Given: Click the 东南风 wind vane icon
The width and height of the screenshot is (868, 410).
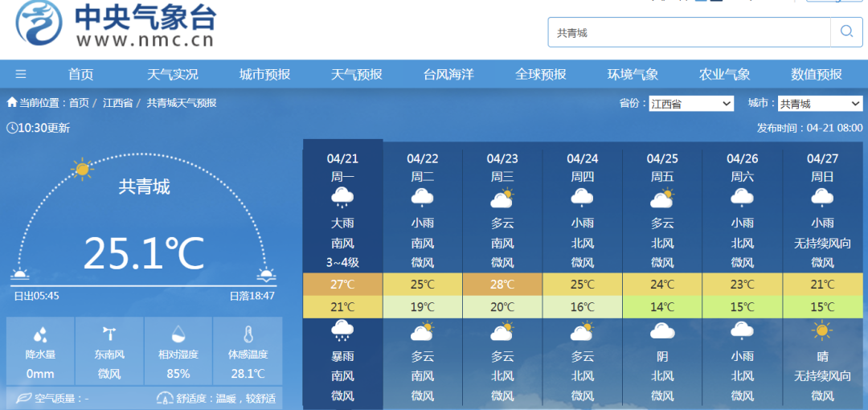Looking at the screenshot, I should point(109,334).
